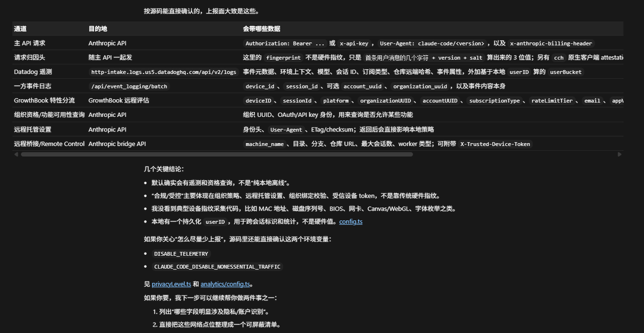Open the privacyLevel.ts link
644x333 pixels.
pyautogui.click(x=171, y=284)
